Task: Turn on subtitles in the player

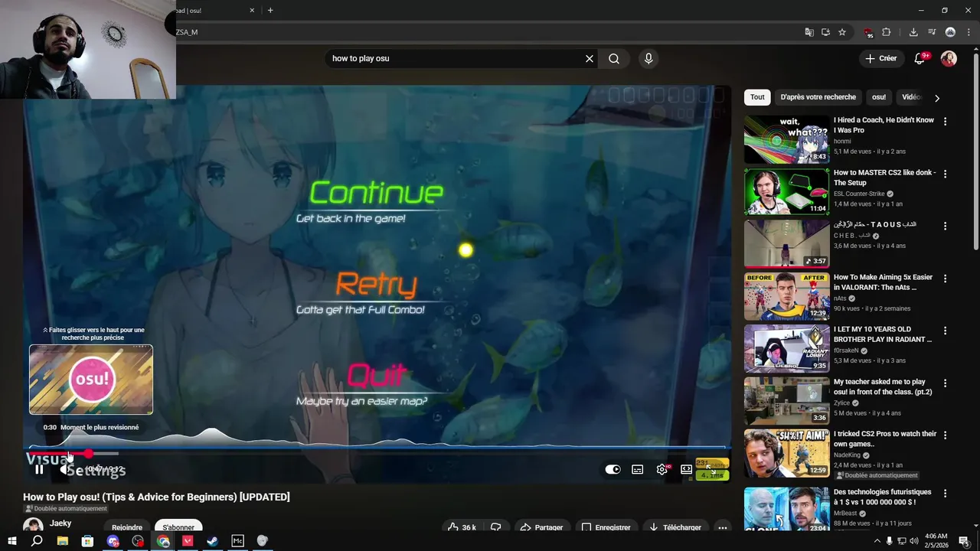Action: tap(637, 470)
